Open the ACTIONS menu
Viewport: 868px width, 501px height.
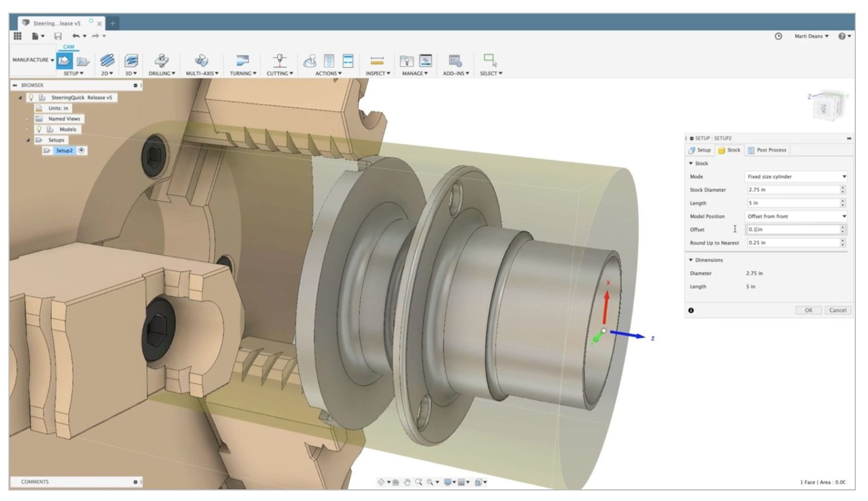(328, 73)
